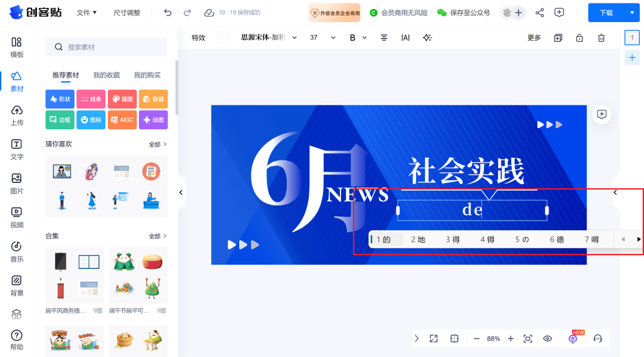644x357 pixels.
Task: Open the 特效 effects option
Action: coord(199,38)
